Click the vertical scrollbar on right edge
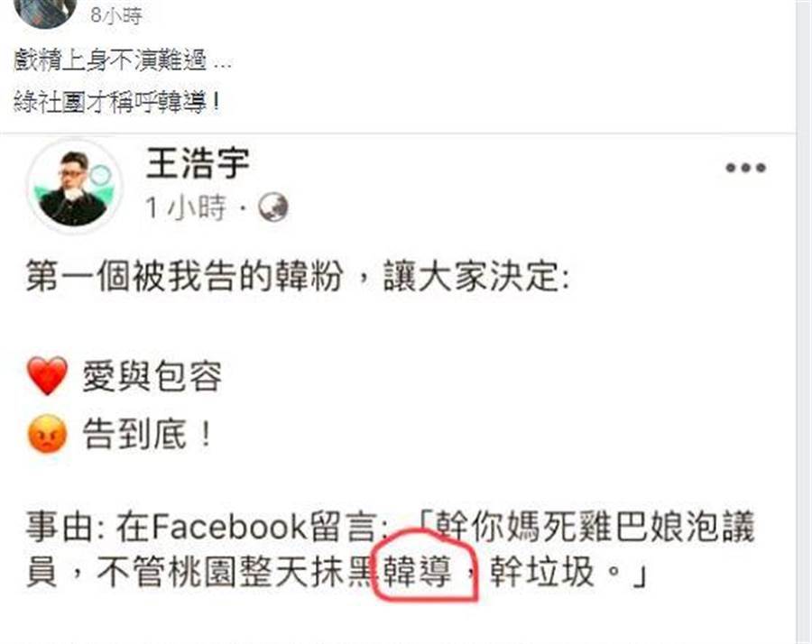This screenshot has width=812, height=644. [x=804, y=322]
